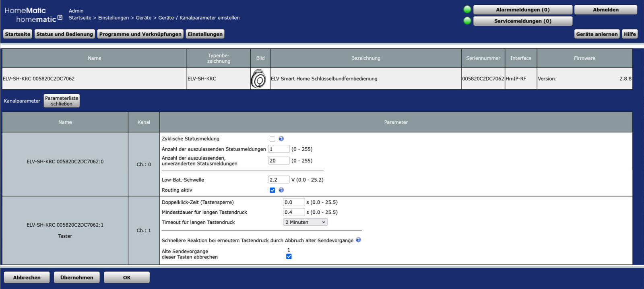Open the Status und Bedienung menu

click(x=64, y=34)
